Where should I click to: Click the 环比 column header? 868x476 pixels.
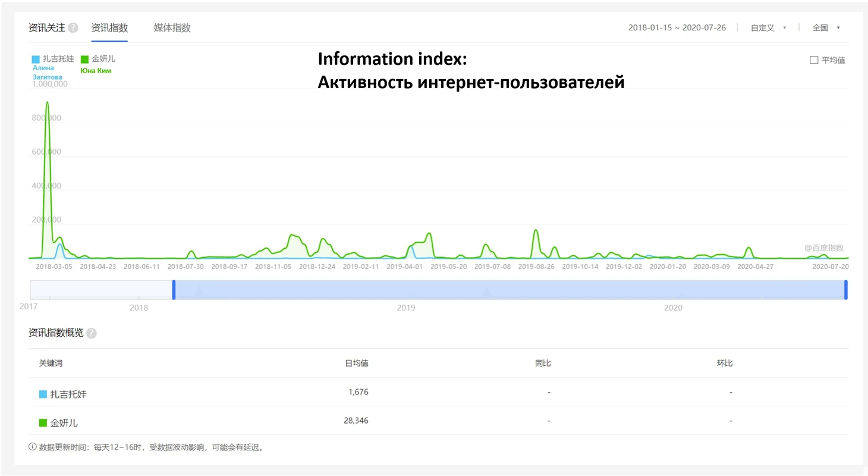coord(725,363)
